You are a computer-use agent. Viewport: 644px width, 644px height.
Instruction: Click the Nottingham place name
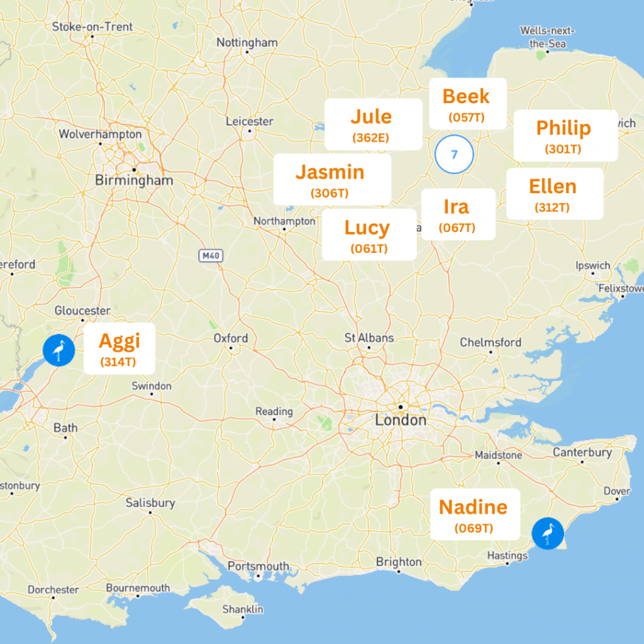[x=247, y=42]
